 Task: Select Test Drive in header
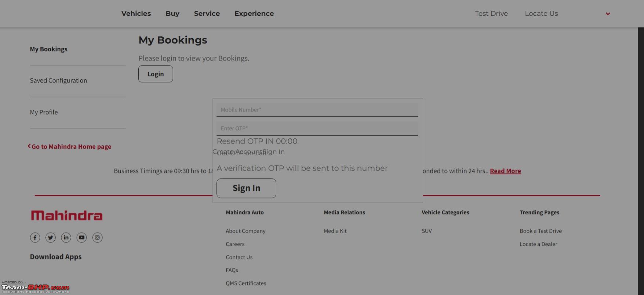click(491, 14)
